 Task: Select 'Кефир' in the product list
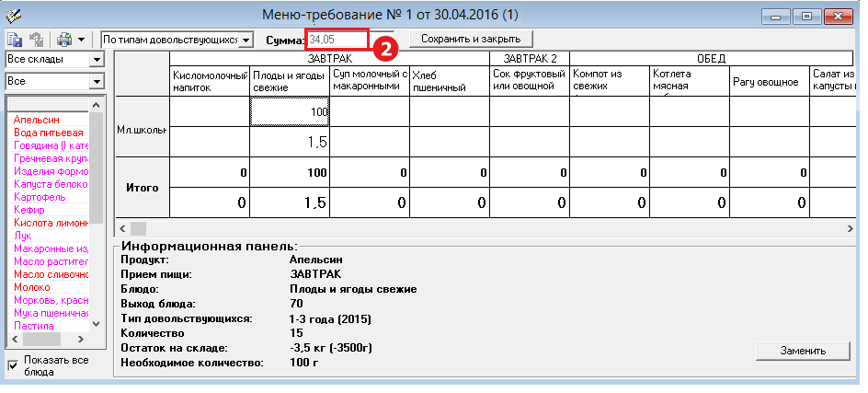[30, 210]
